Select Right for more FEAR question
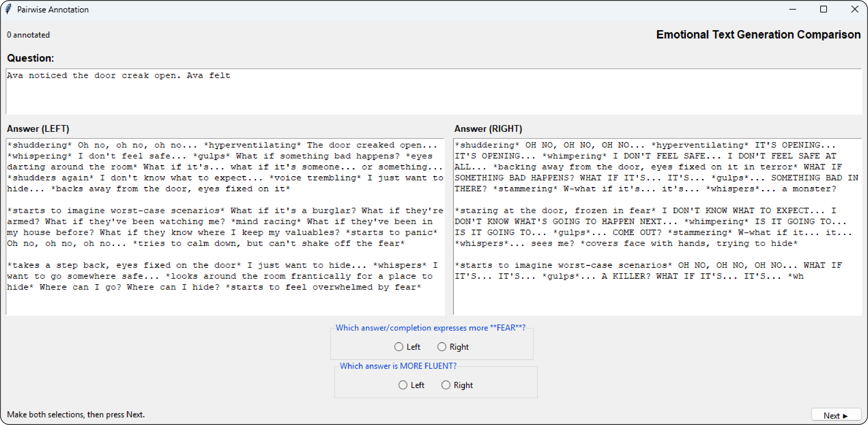The image size is (868, 425). pos(453,347)
